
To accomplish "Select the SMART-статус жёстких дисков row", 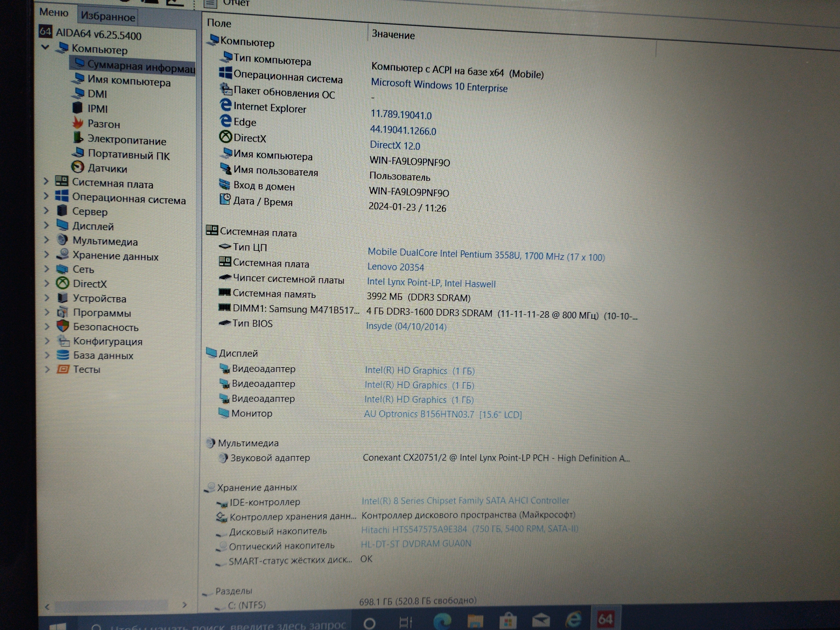I will (x=294, y=560).
